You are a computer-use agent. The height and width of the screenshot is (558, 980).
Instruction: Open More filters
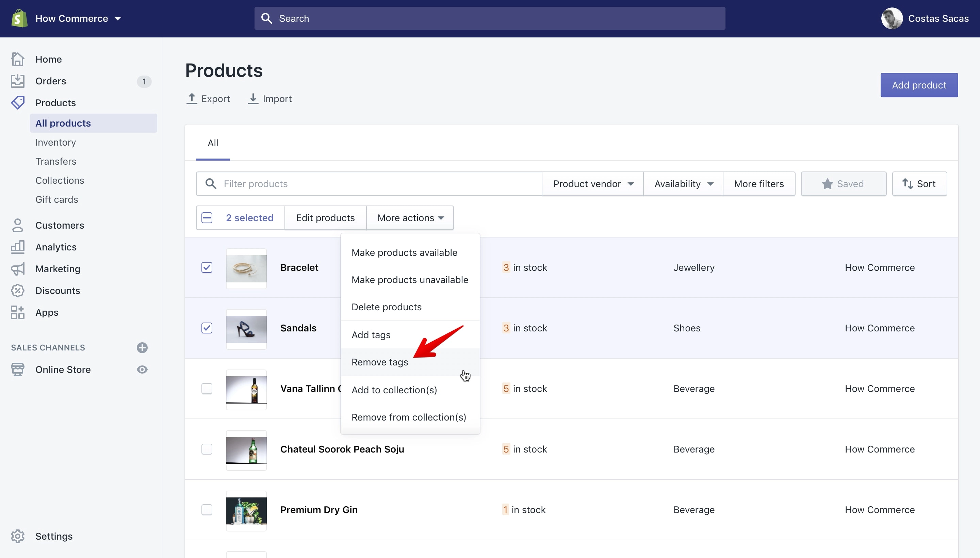pyautogui.click(x=759, y=184)
